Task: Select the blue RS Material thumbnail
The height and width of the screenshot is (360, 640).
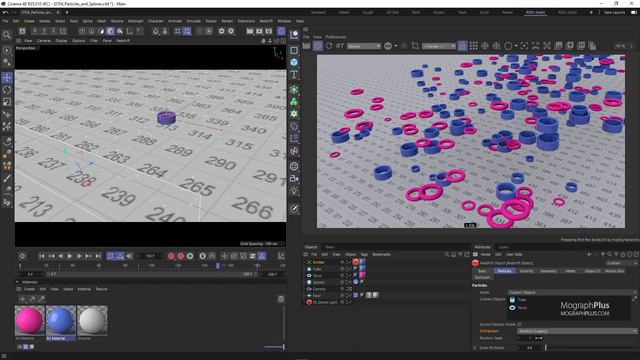Action: tap(61, 320)
